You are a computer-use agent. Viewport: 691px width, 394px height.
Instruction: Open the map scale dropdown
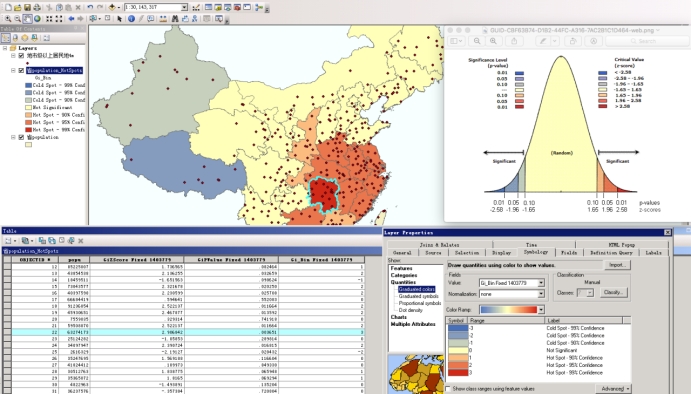pos(184,7)
